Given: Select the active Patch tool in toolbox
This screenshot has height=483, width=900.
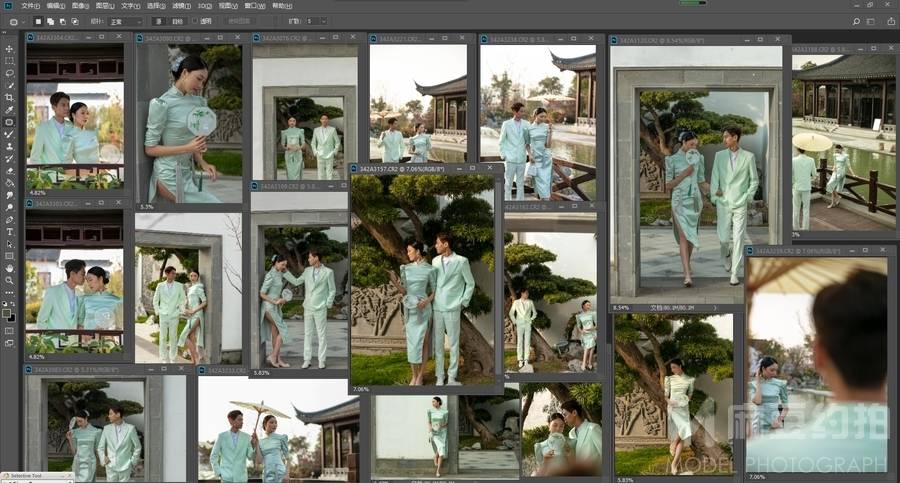Looking at the screenshot, I should point(9,122).
